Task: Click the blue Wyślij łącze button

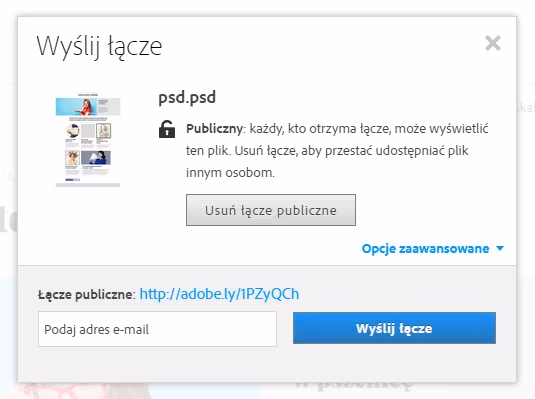Action: [394, 328]
